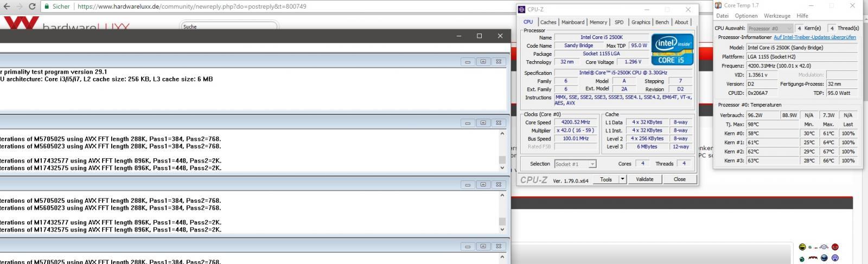Open the Auf Intel-Treiber-Updates überprüfen link
The image size is (868, 264).
(x=814, y=37)
